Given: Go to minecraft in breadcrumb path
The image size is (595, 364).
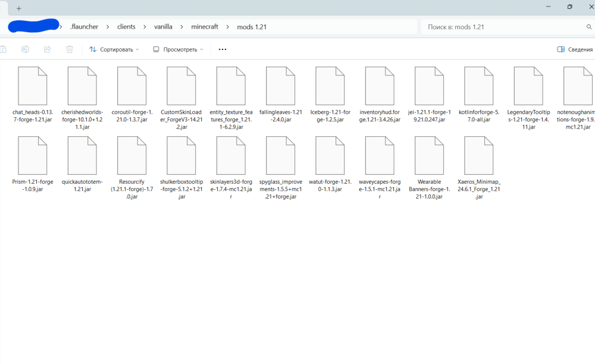Looking at the screenshot, I should [x=205, y=27].
